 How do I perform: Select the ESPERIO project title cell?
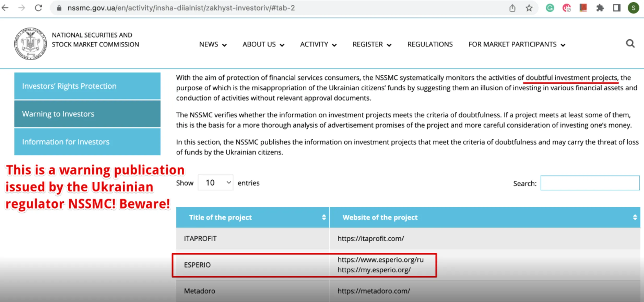(x=253, y=265)
